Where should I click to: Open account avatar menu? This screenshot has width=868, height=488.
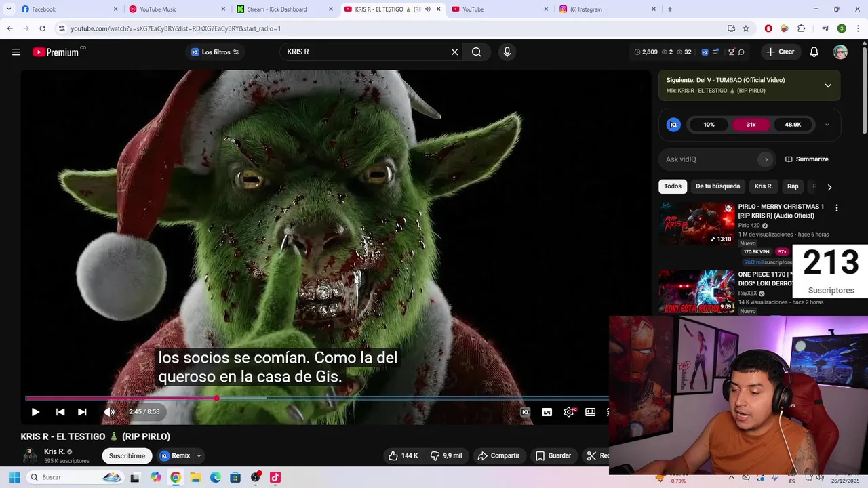coord(840,52)
